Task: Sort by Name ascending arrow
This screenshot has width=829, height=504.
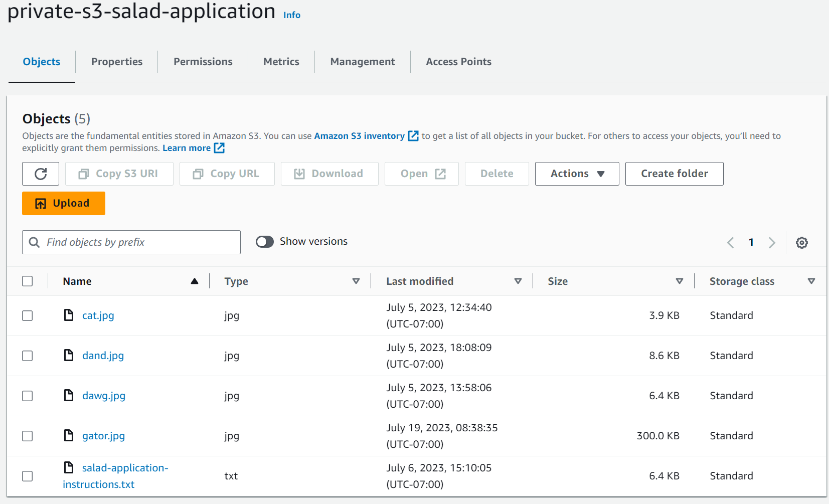Action: tap(195, 281)
